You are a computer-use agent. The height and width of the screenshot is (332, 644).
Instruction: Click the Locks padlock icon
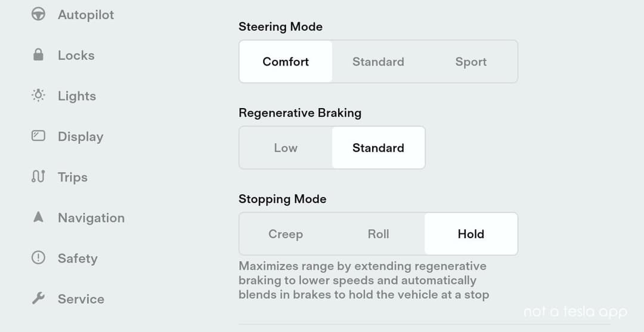(x=38, y=55)
